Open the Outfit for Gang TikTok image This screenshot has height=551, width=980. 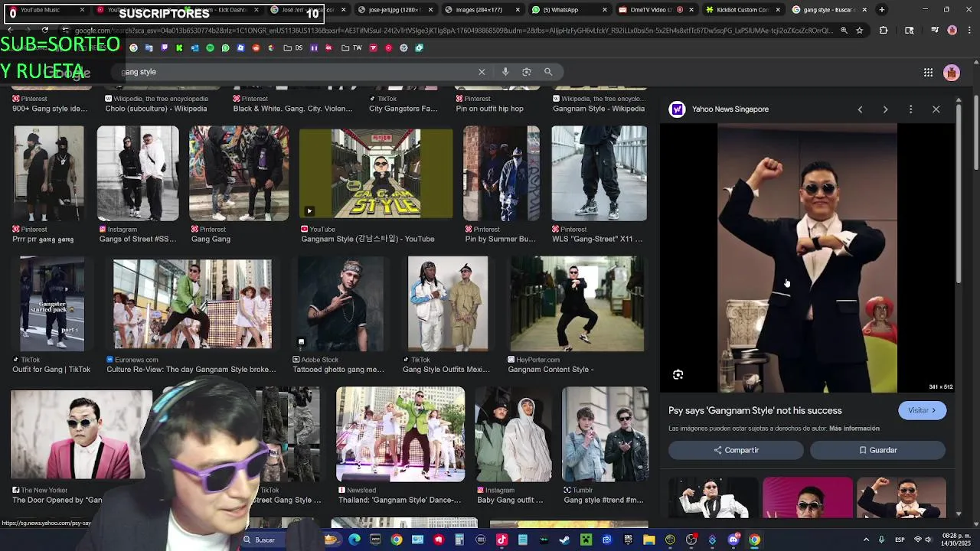tap(52, 305)
